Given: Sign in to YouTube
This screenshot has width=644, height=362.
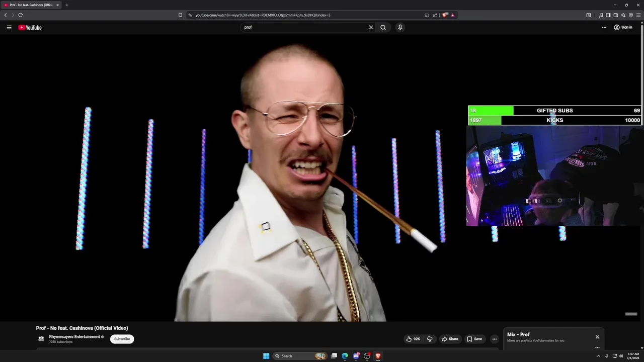Looking at the screenshot, I should 623,27.
